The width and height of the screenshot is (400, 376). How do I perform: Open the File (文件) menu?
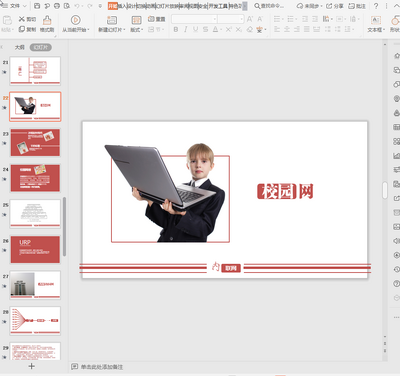pyautogui.click(x=15, y=6)
